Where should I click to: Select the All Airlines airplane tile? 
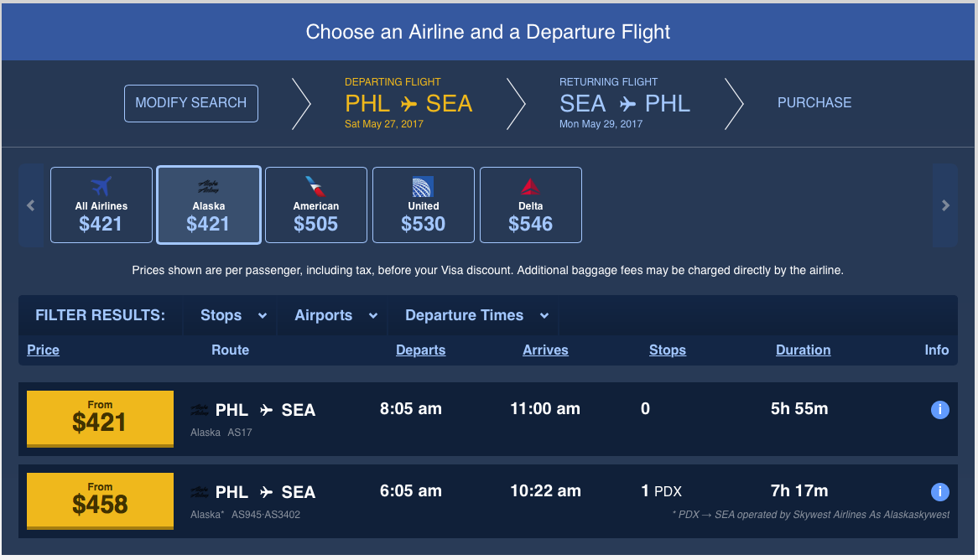pos(101,205)
